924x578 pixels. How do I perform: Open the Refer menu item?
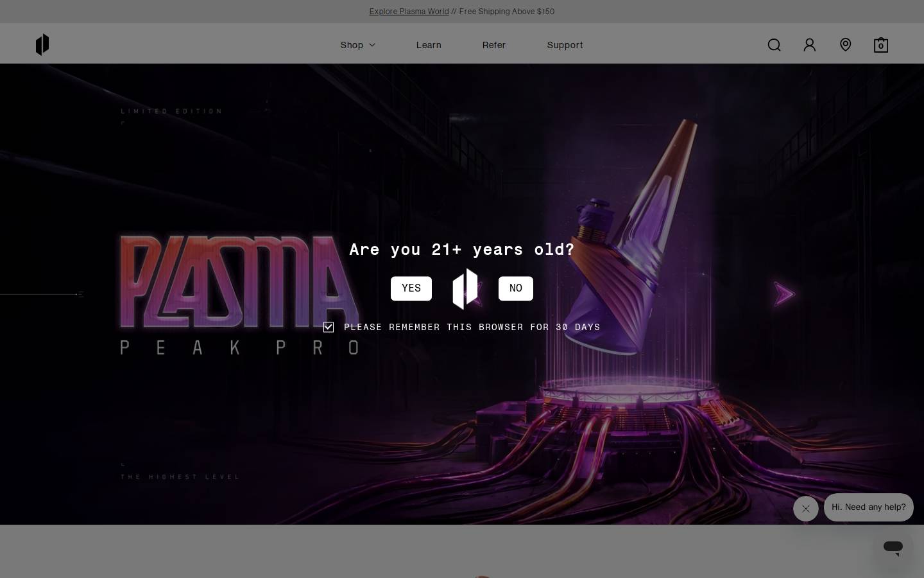click(494, 45)
